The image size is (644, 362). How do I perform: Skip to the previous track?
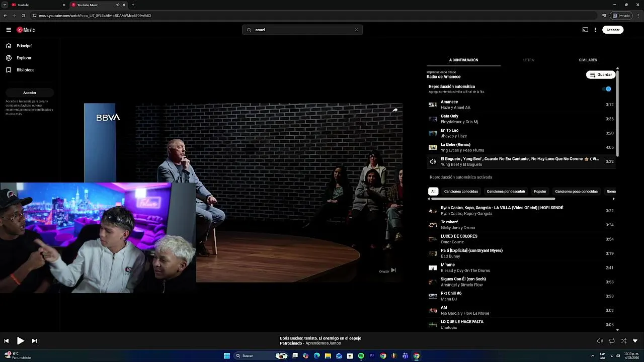click(6, 341)
